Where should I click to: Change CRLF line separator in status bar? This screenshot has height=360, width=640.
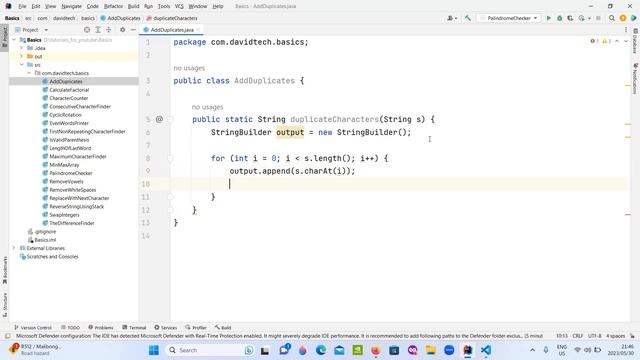(578, 336)
